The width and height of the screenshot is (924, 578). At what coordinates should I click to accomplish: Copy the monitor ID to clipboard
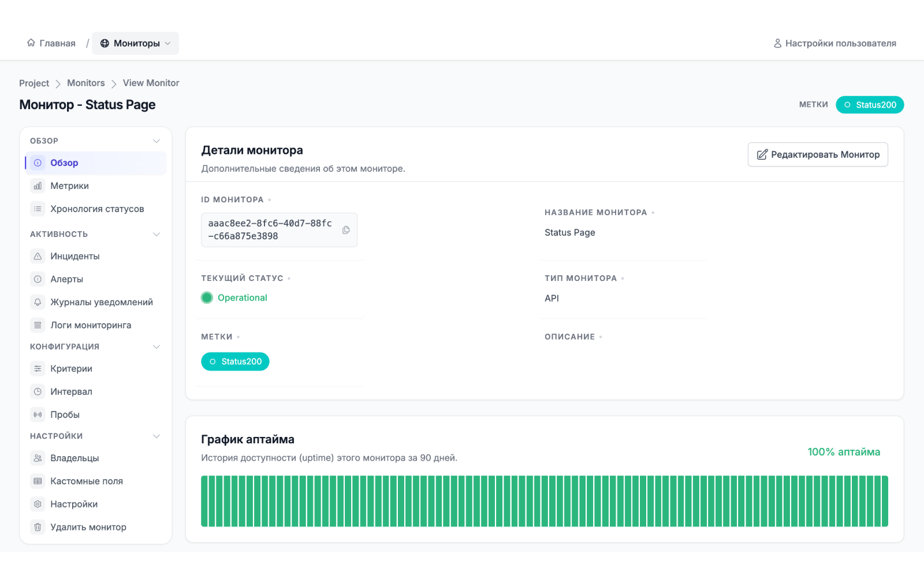point(346,230)
